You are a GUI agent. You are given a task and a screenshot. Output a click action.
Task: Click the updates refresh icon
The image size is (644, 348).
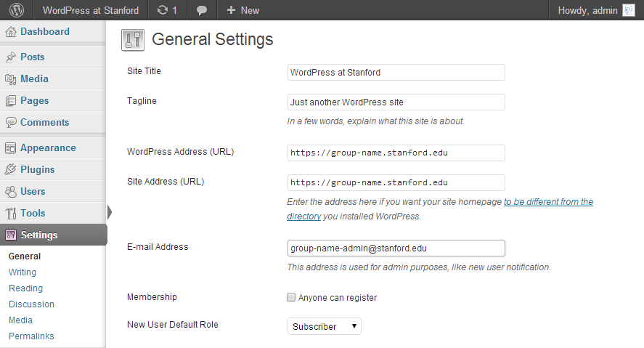click(x=163, y=10)
